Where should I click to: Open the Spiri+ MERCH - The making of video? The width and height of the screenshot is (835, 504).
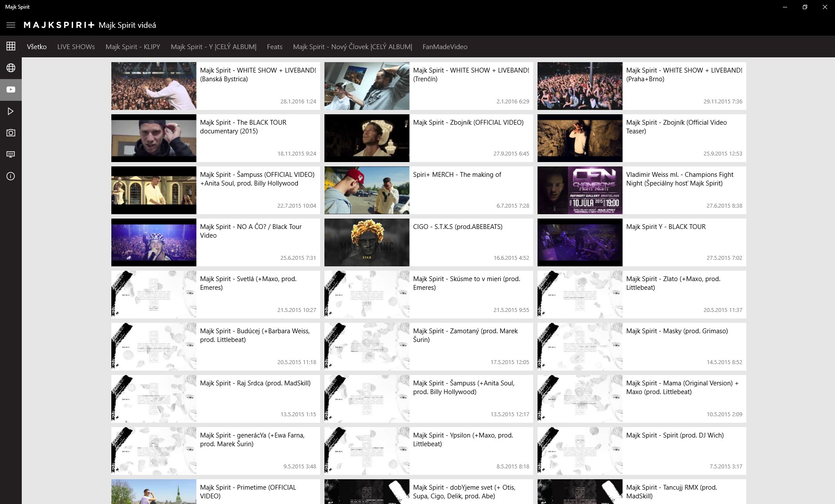[429, 190]
